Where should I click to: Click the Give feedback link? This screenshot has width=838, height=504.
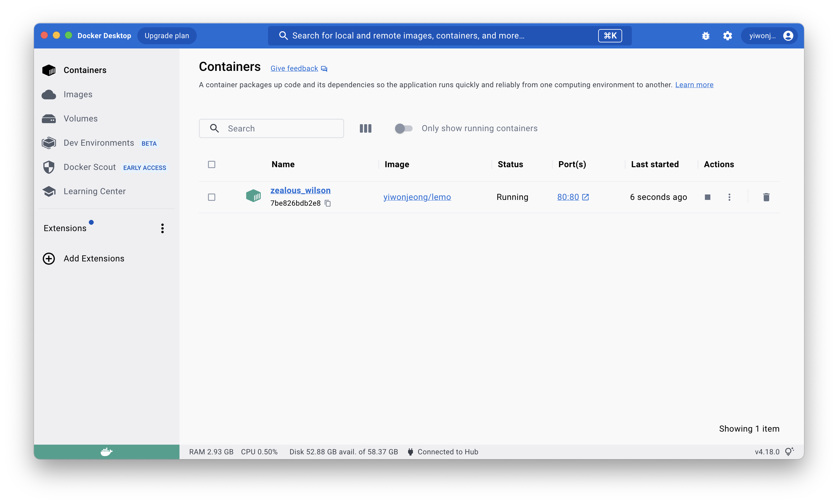pos(294,68)
